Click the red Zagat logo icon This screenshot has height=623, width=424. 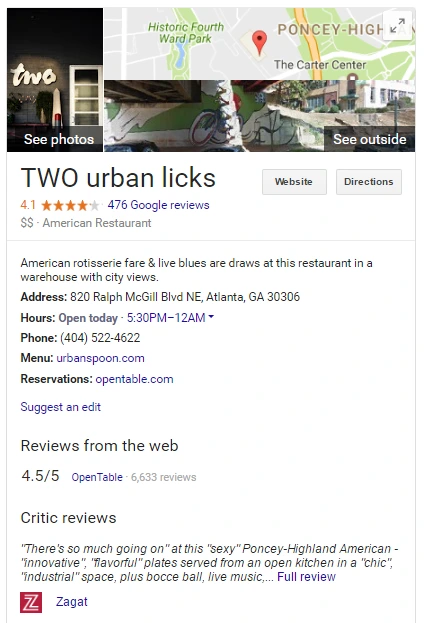[31, 602]
